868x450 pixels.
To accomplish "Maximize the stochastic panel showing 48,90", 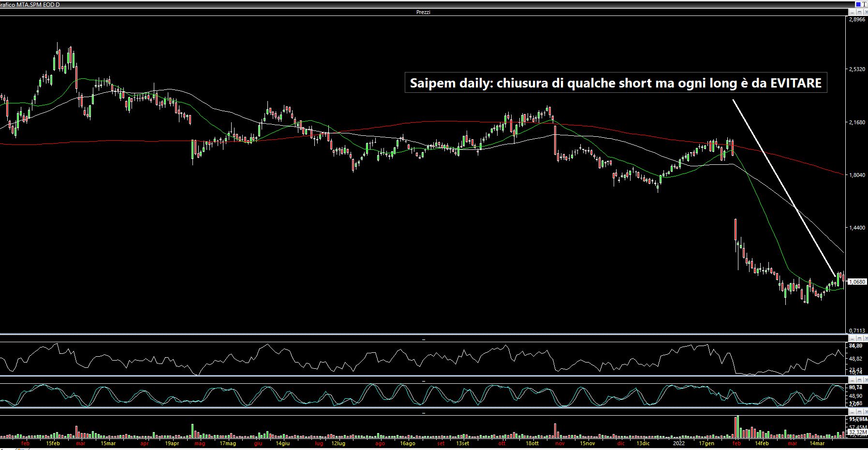I will (859, 380).
